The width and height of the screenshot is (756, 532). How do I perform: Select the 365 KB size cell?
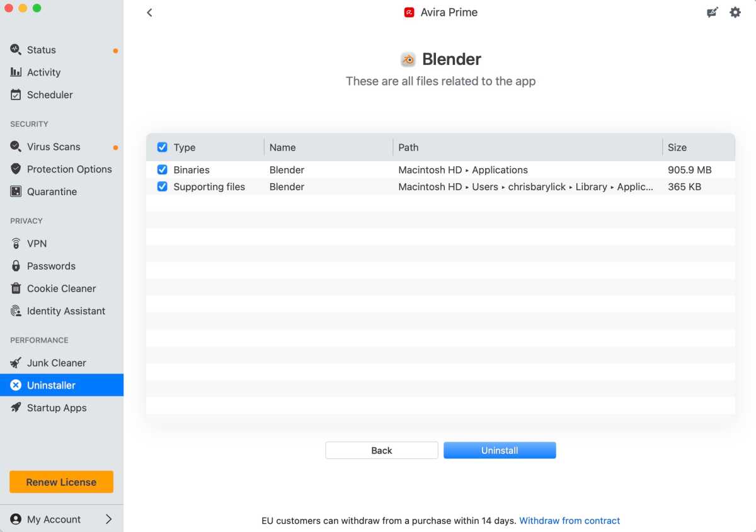pos(684,186)
